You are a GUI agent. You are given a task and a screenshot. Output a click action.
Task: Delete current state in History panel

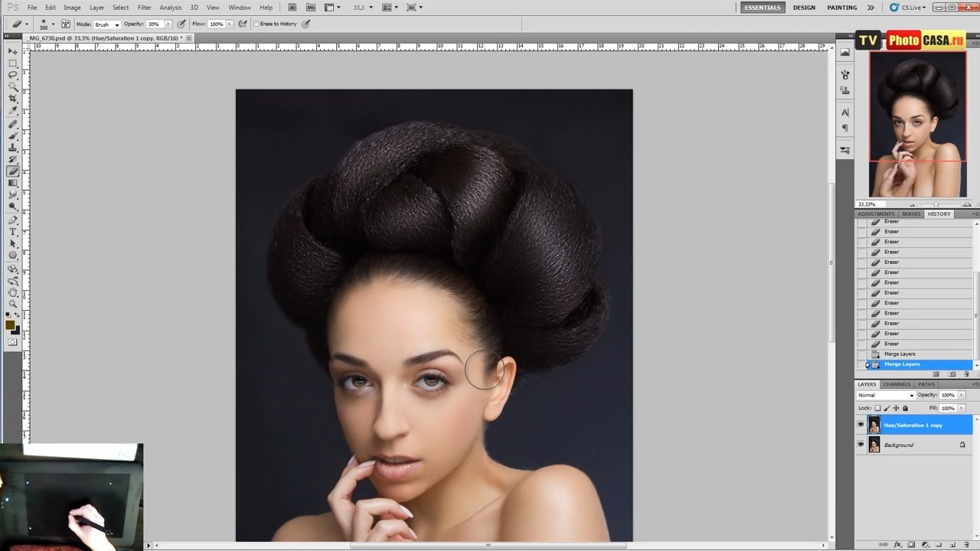(966, 374)
